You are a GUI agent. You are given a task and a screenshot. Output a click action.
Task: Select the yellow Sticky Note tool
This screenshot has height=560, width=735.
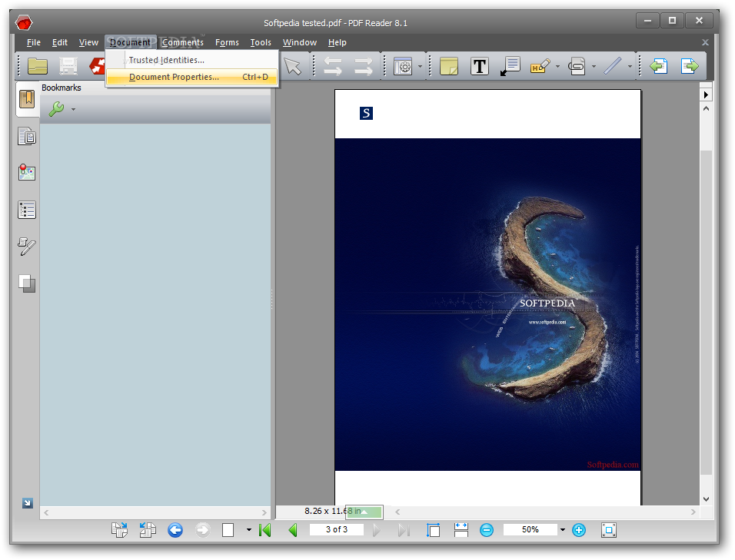(448, 66)
